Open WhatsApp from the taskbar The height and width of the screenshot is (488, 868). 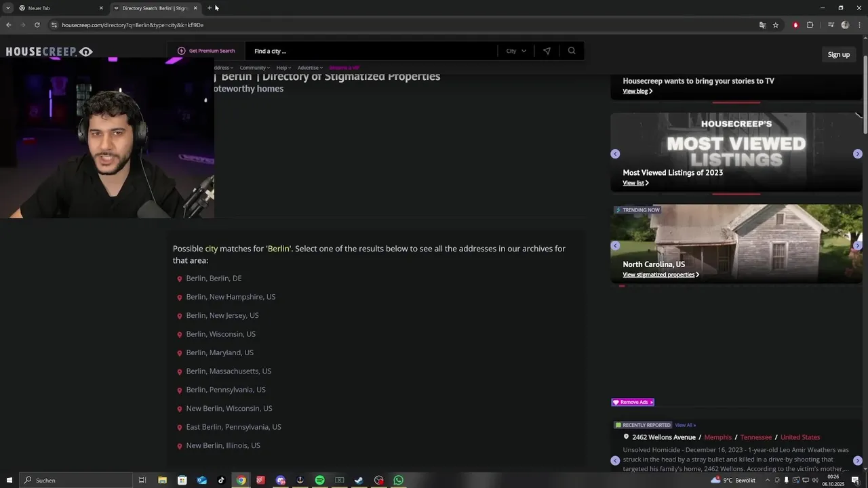(398, 481)
